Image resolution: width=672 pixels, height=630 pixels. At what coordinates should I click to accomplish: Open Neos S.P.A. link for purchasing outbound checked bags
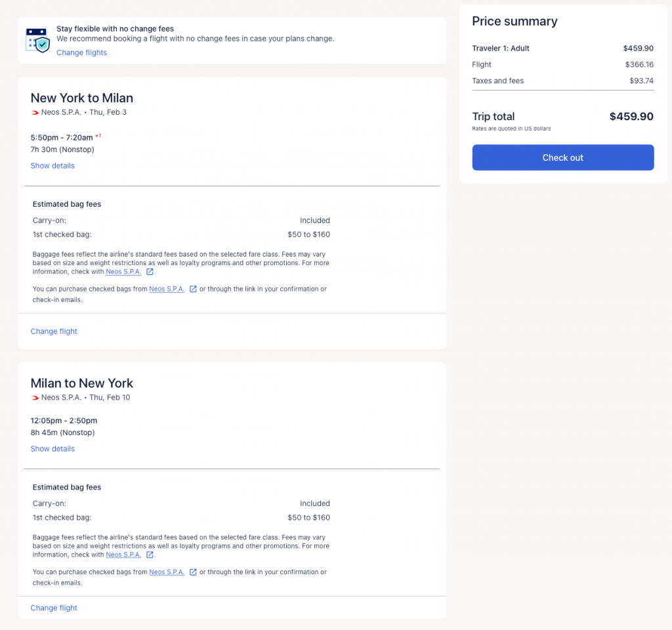click(x=167, y=289)
